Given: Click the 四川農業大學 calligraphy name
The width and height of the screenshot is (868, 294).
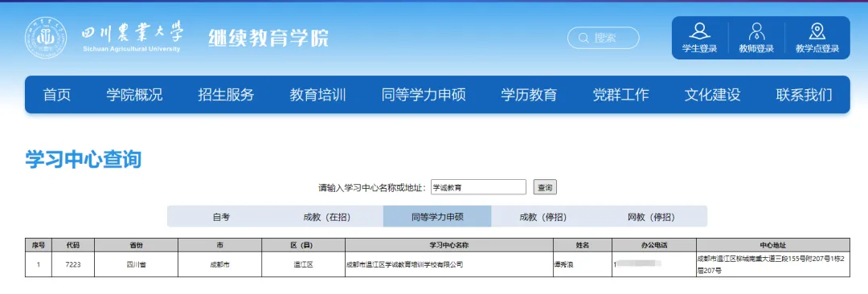Looking at the screenshot, I should click(133, 33).
